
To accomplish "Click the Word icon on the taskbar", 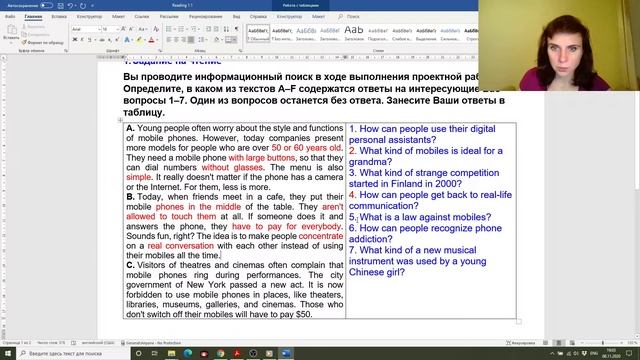I will (x=286, y=353).
